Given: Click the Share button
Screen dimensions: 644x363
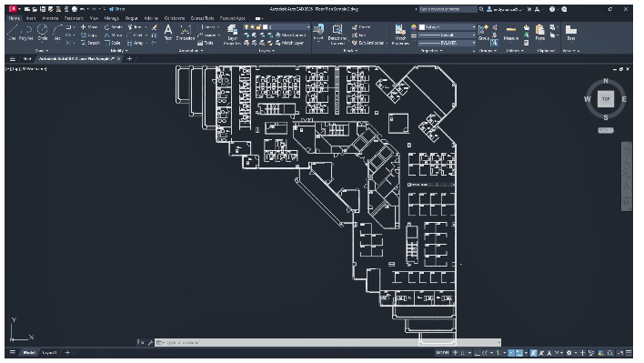Looking at the screenshot, I should tap(117, 9).
